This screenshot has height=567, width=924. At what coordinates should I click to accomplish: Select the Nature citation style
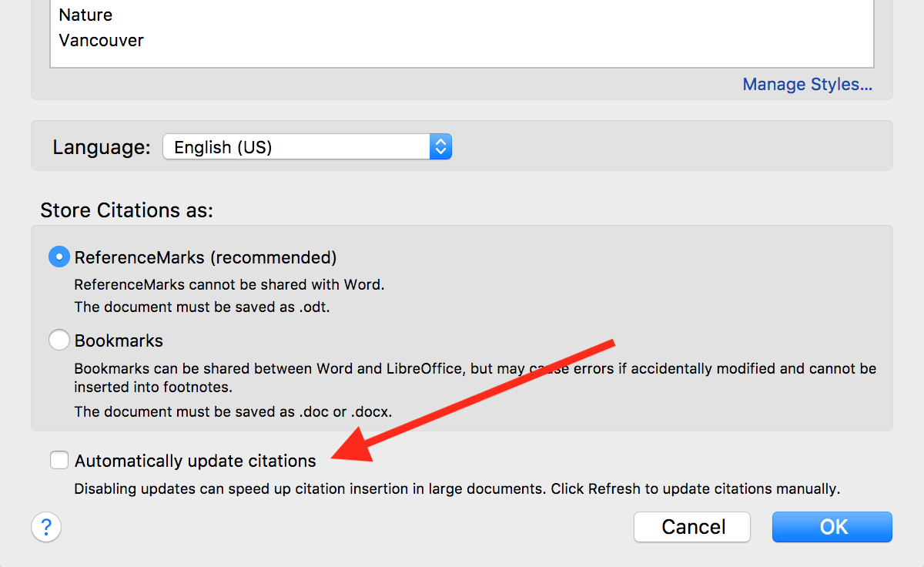85,15
